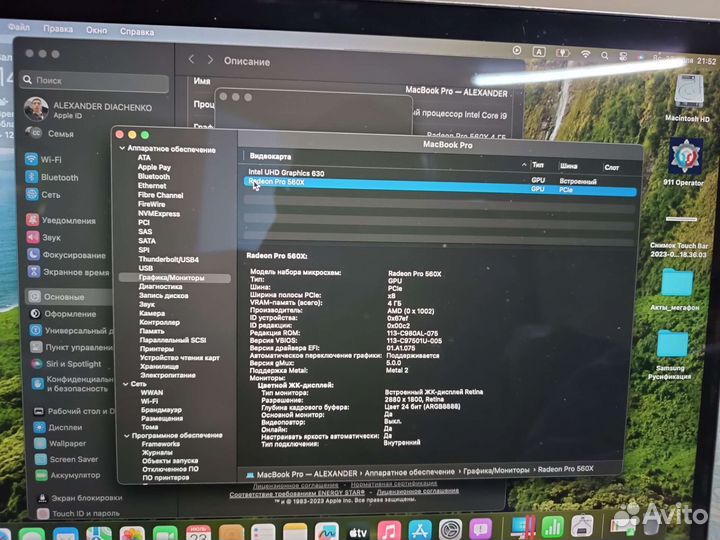Viewport: 720px width, 540px height.
Task: Open Файл menu in menu bar
Action: (x=19, y=27)
